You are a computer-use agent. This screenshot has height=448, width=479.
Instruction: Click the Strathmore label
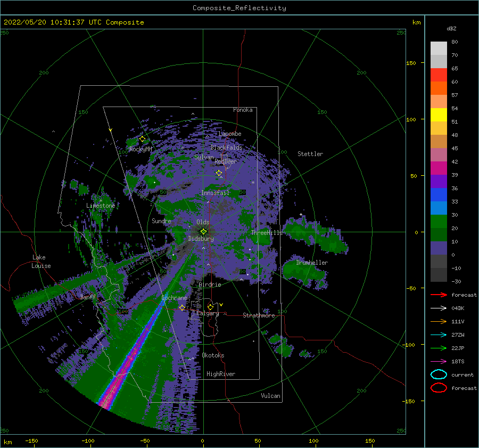coord(259,315)
